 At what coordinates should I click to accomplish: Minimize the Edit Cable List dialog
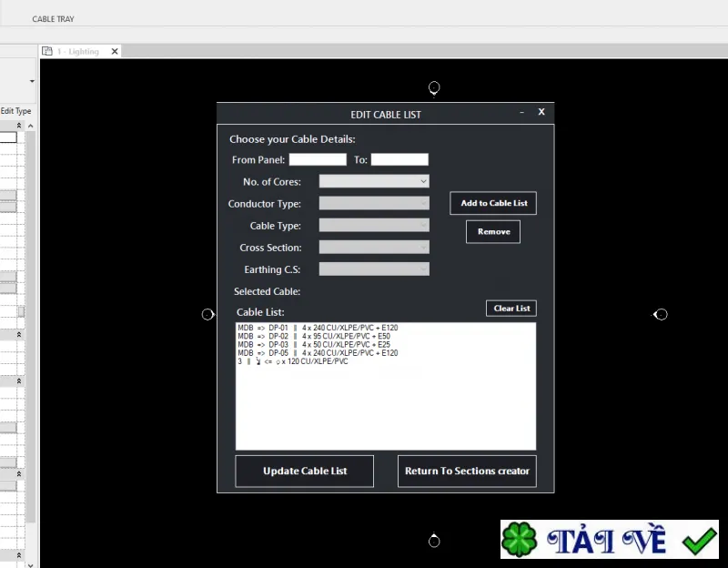[x=521, y=112]
